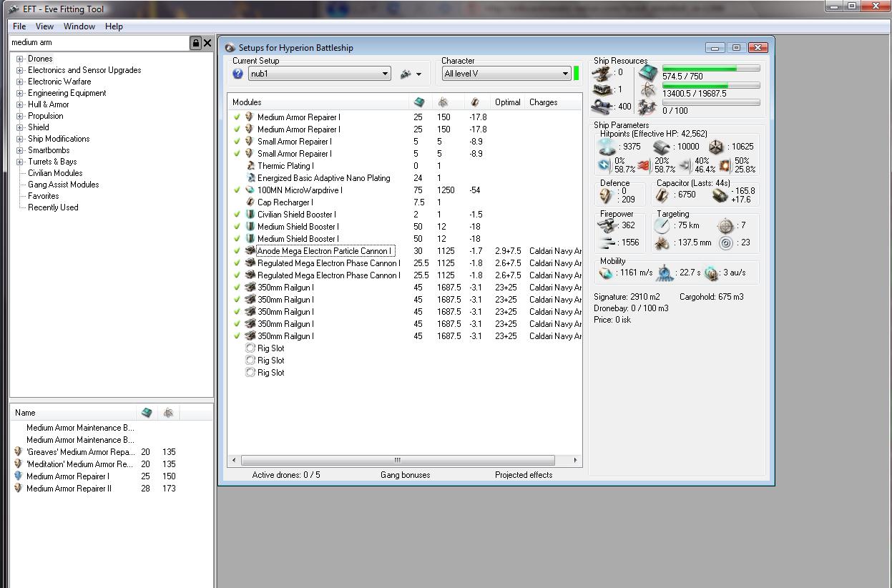
Task: Open the View menu
Action: 44,26
